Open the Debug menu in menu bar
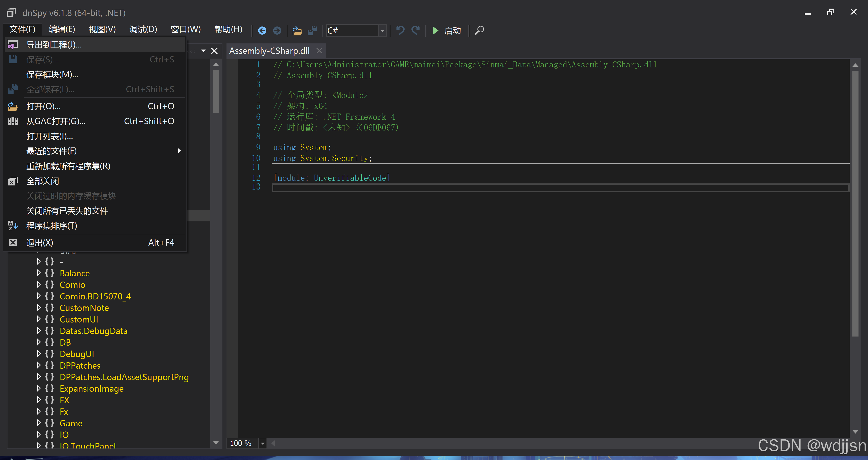 143,30
